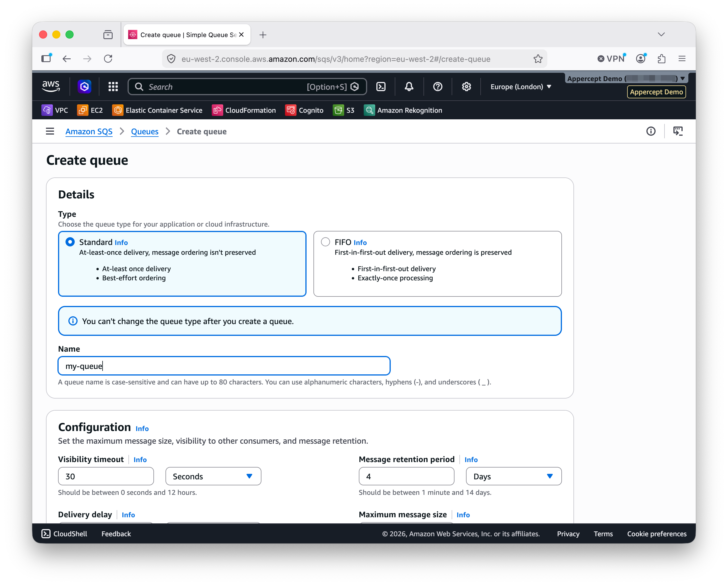Open the tab overview icon by window controls
This screenshot has height=586, width=728.
click(108, 35)
